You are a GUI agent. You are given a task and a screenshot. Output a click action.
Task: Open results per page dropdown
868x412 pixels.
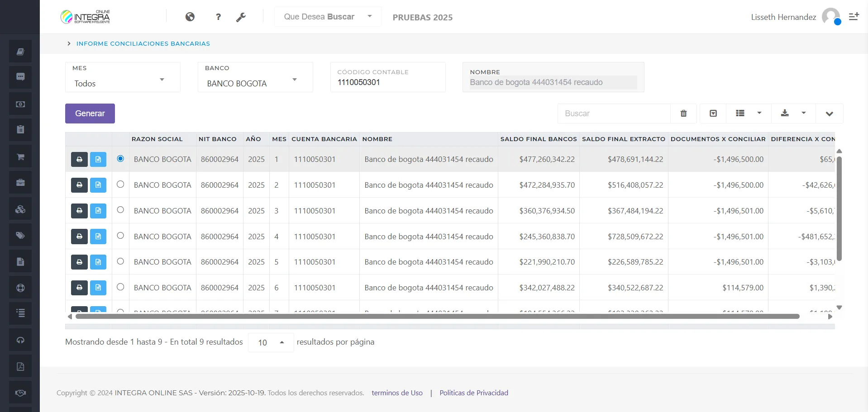click(x=271, y=342)
